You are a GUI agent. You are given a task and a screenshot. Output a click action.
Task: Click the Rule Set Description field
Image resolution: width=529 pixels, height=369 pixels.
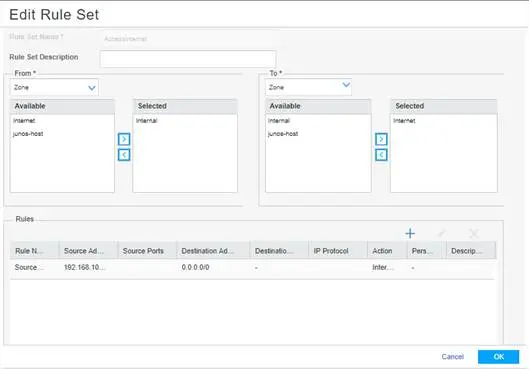(188, 59)
